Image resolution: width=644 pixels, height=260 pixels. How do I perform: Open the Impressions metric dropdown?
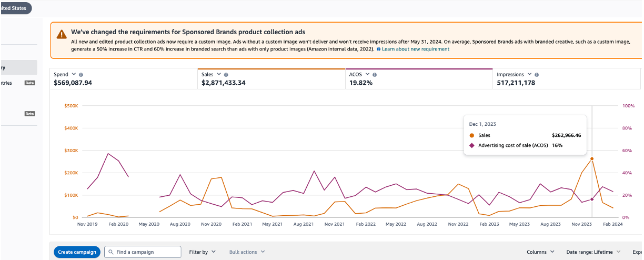coord(529,75)
